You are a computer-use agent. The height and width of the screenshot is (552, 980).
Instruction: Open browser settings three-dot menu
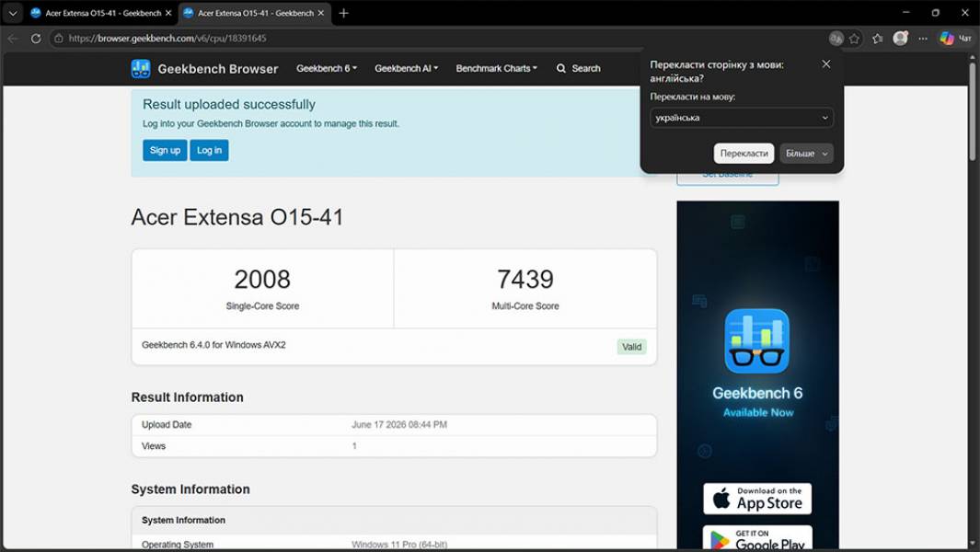point(923,39)
